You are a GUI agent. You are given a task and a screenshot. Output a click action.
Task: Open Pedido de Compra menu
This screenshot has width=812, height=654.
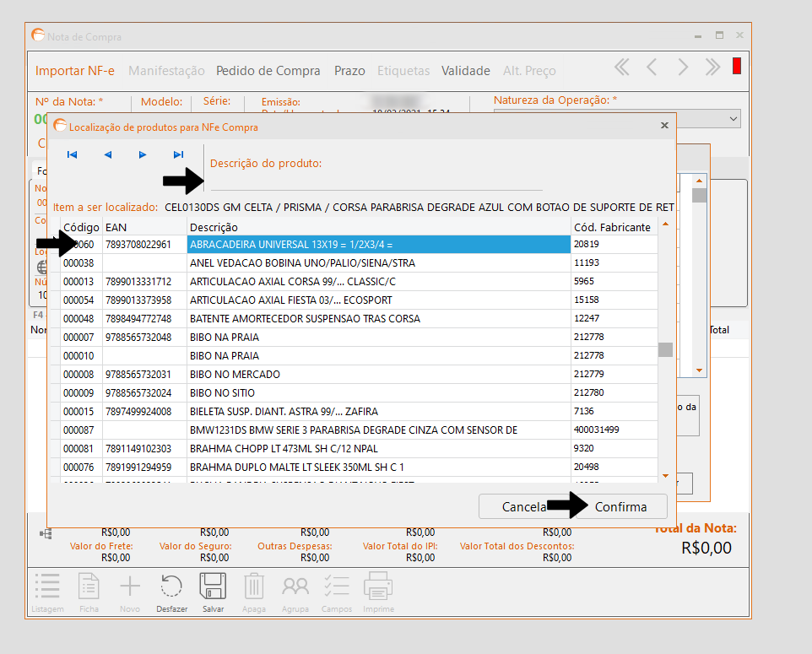(268, 71)
